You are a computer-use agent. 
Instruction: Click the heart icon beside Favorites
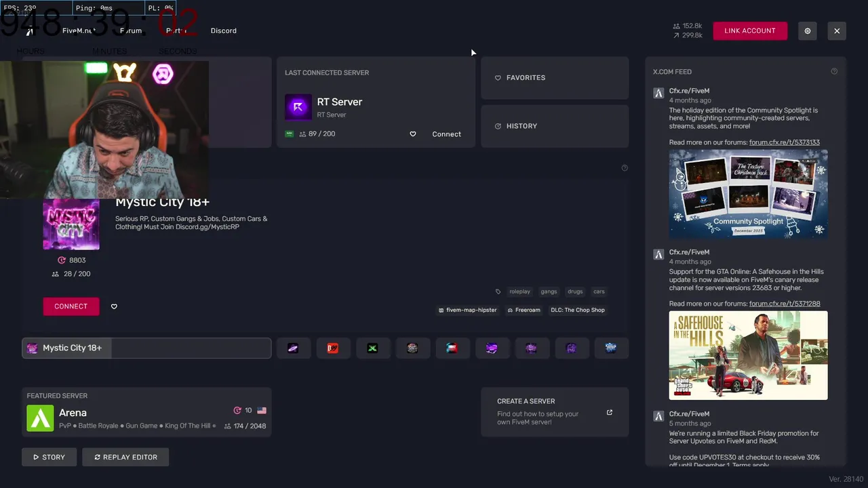(498, 78)
